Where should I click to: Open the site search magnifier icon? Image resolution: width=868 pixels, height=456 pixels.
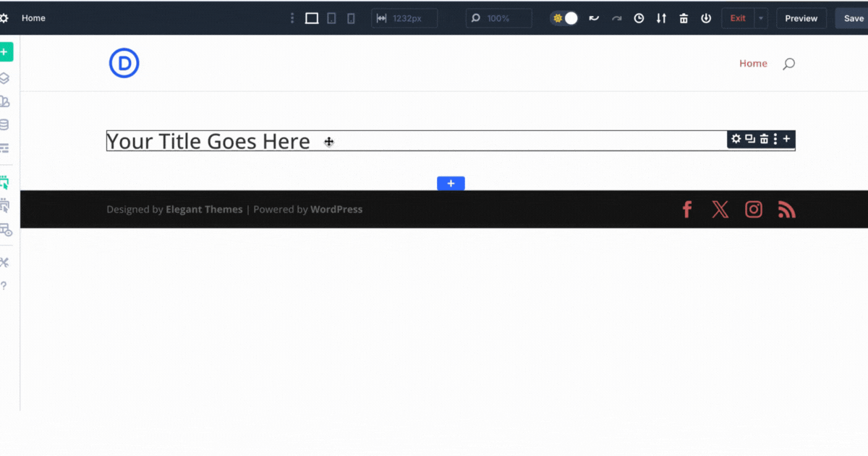(x=789, y=64)
